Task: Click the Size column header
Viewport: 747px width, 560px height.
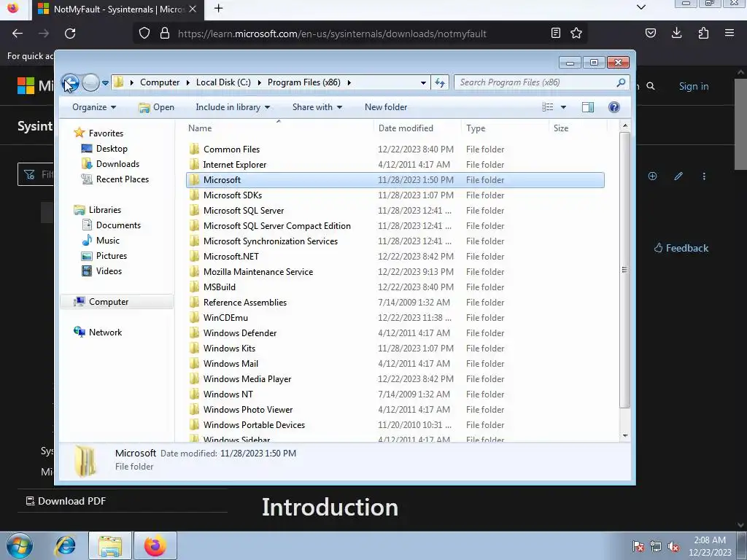Action: click(x=578, y=128)
